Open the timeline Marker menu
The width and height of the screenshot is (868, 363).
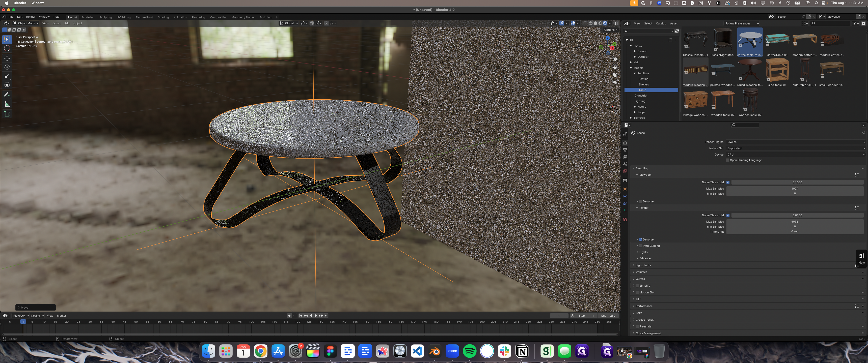click(x=61, y=316)
